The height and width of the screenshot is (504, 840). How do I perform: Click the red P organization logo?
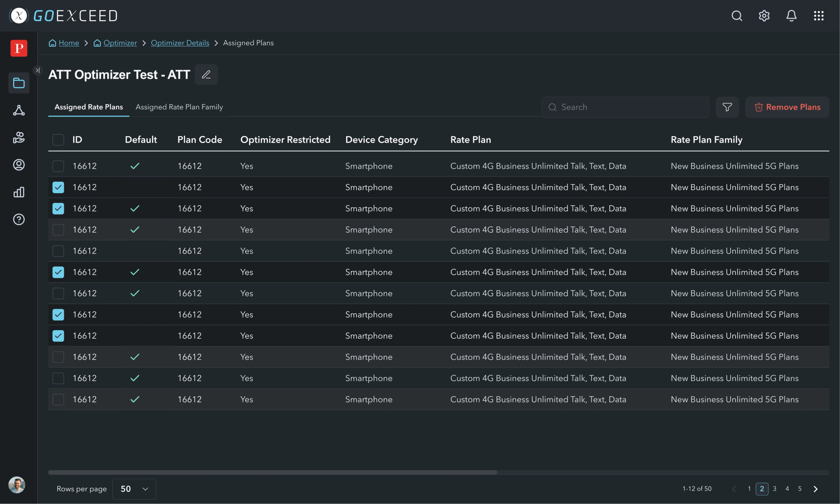pos(19,48)
